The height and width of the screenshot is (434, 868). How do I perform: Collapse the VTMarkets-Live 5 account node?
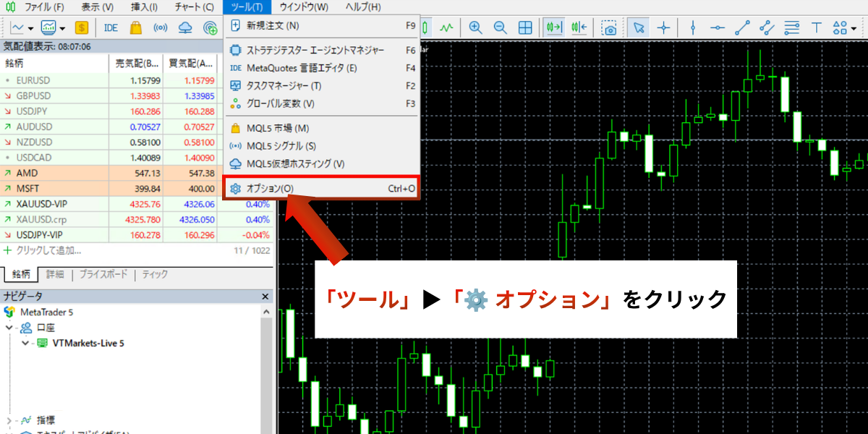coord(25,343)
